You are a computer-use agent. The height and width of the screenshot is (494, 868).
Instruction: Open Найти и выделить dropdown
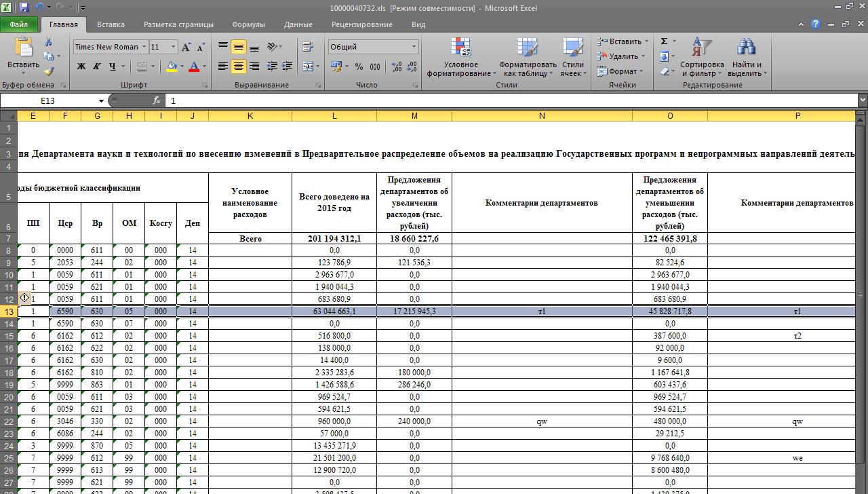(x=746, y=58)
